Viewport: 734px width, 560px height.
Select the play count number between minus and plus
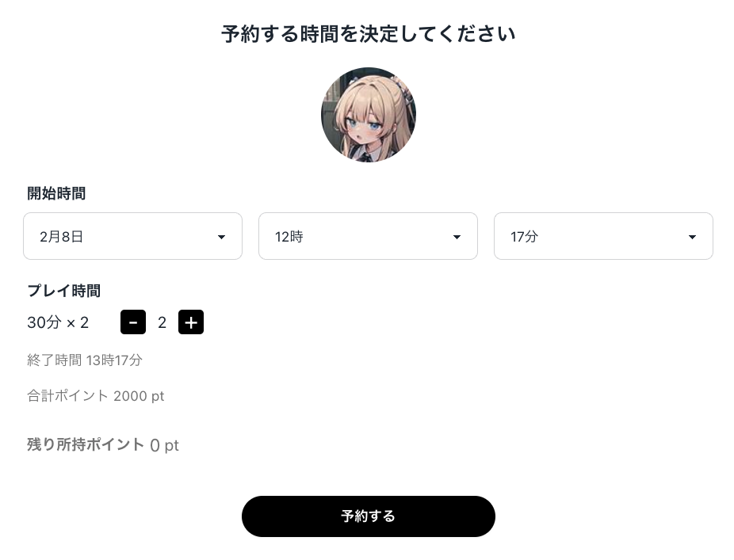click(162, 322)
